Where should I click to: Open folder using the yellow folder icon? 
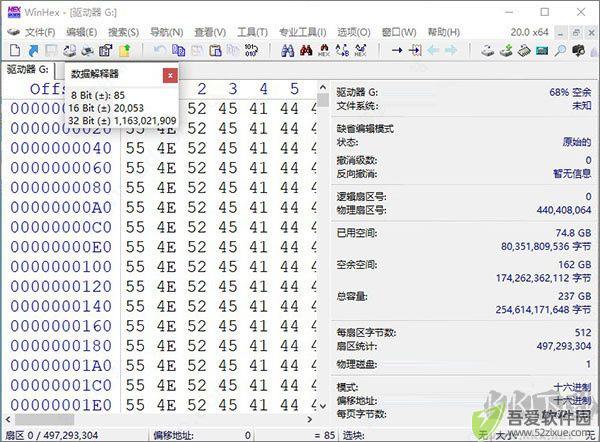point(124,50)
